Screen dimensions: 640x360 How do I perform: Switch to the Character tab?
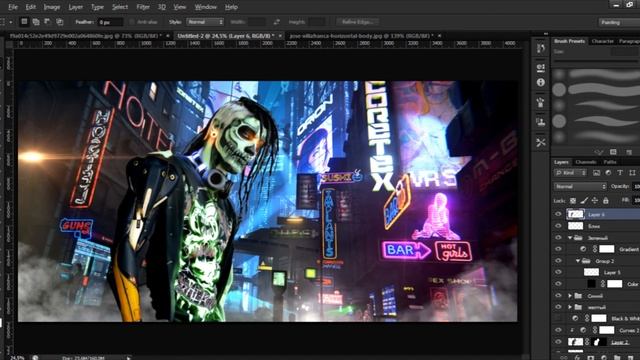pyautogui.click(x=602, y=41)
